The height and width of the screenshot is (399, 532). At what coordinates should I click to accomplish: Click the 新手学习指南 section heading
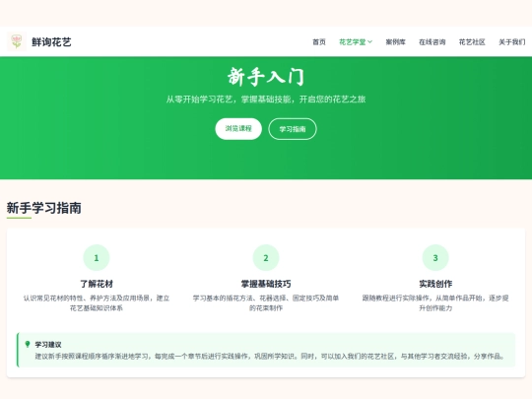pos(44,208)
